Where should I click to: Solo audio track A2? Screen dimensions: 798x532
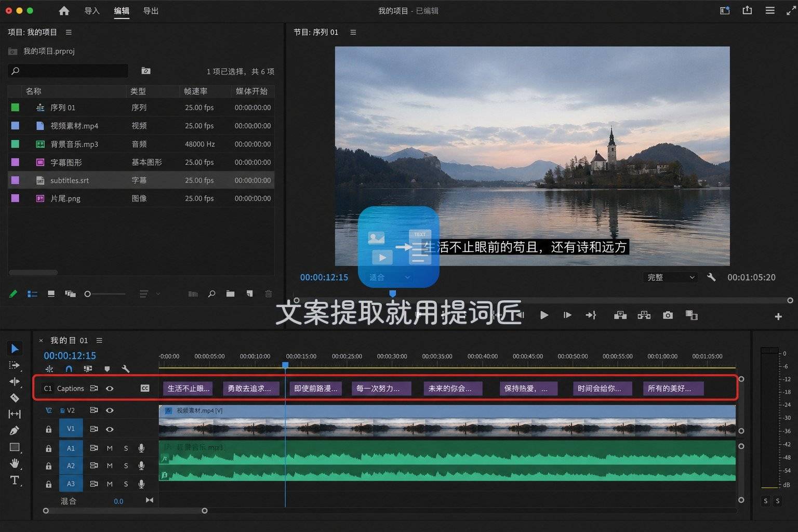tap(126, 466)
